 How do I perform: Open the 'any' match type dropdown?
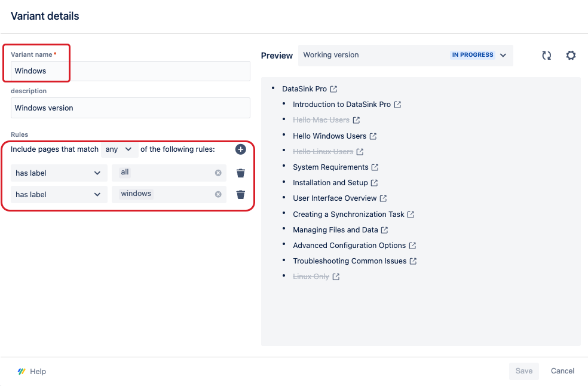(x=120, y=149)
